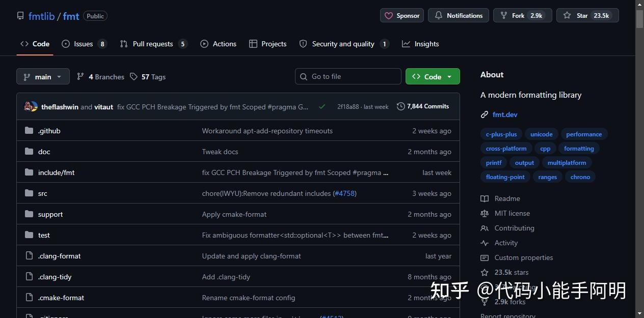The image size is (644, 318).
Task: Select the performance topic tag
Action: coord(584,134)
